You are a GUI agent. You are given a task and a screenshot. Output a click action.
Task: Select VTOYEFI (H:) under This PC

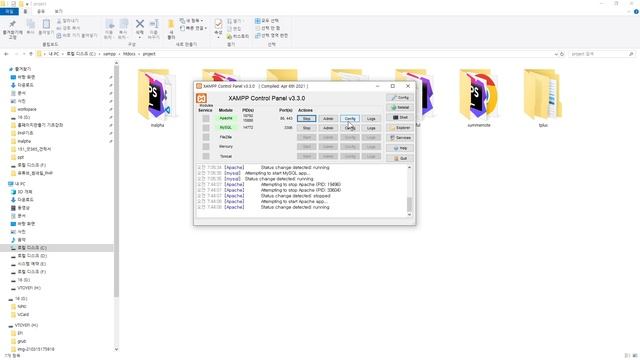(29, 288)
